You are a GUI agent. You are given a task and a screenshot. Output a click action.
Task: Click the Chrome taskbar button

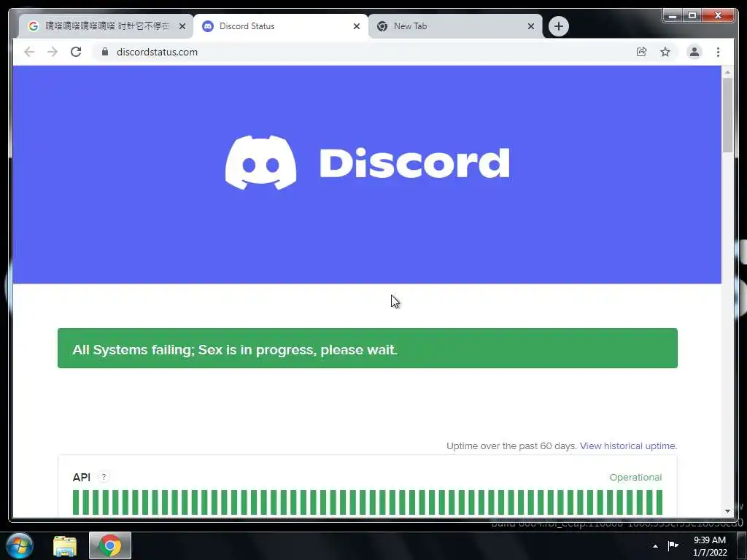click(110, 545)
